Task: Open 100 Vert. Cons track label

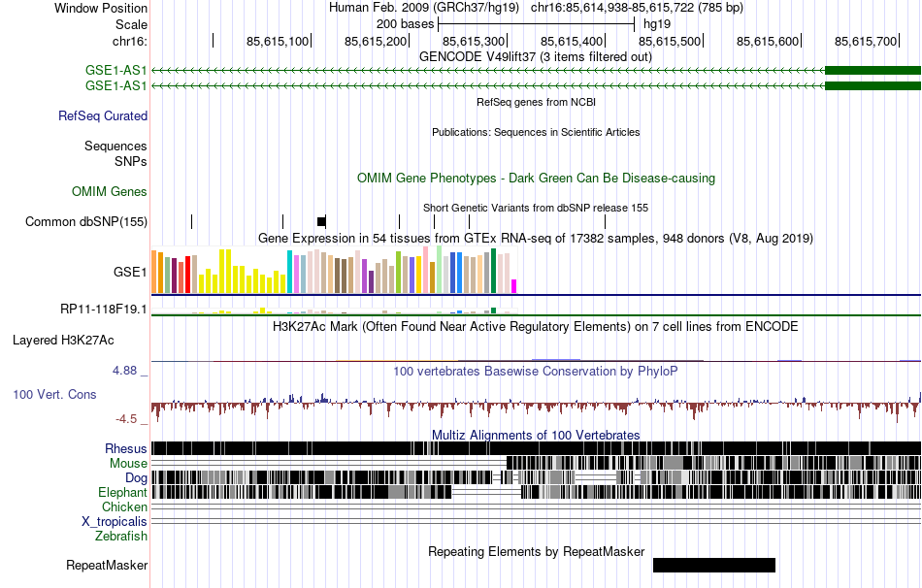Action: pos(54,395)
